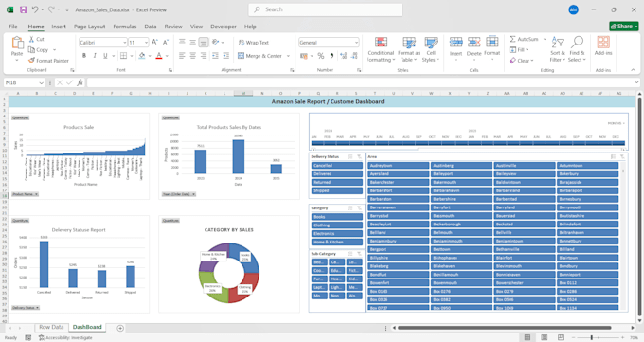Image resolution: width=644 pixels, height=342 pixels.
Task: Increase the font size
Action: point(154,43)
